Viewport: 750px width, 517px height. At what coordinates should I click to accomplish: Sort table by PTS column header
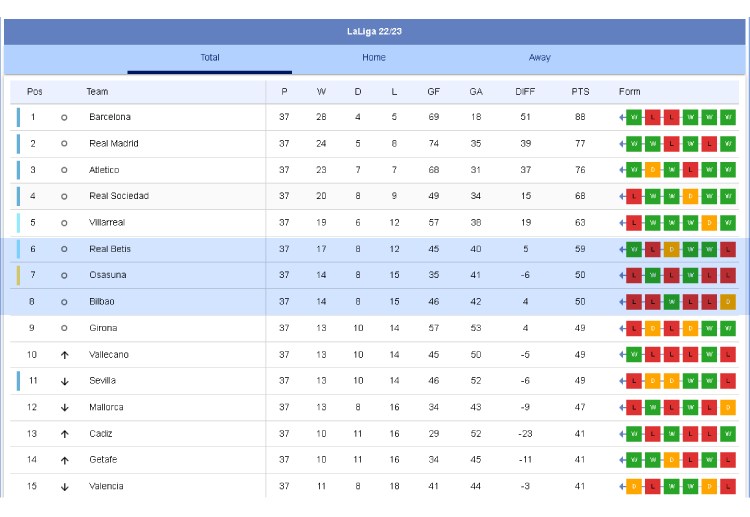tap(580, 92)
